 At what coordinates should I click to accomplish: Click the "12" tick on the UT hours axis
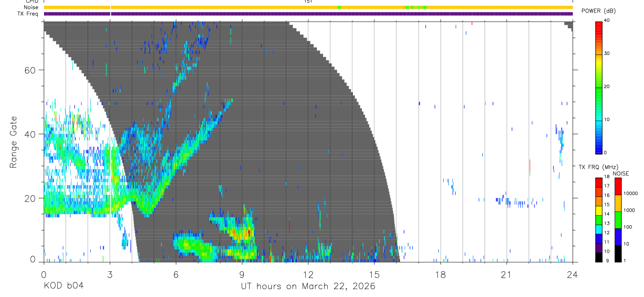308,274
